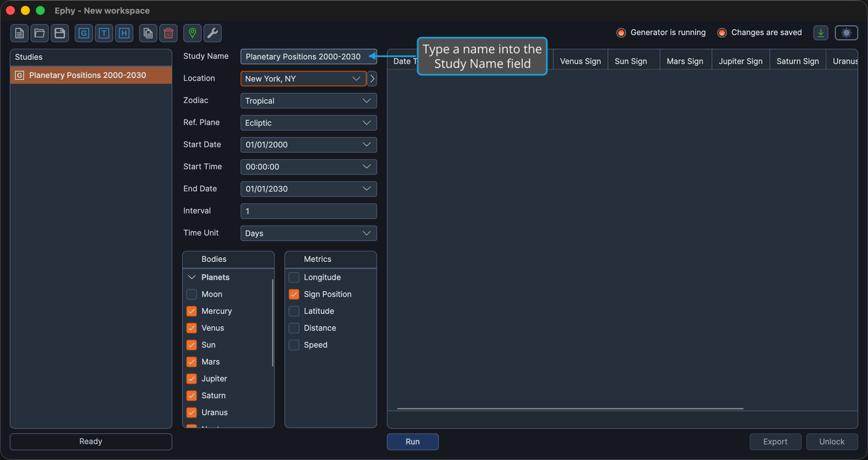Check the Speed metric

click(294, 345)
